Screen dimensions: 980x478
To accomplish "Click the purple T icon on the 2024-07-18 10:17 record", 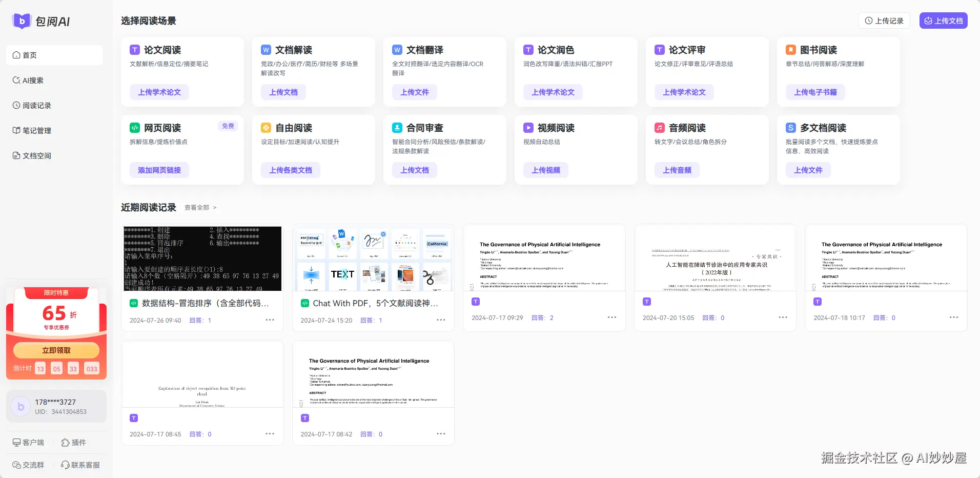I will (818, 302).
